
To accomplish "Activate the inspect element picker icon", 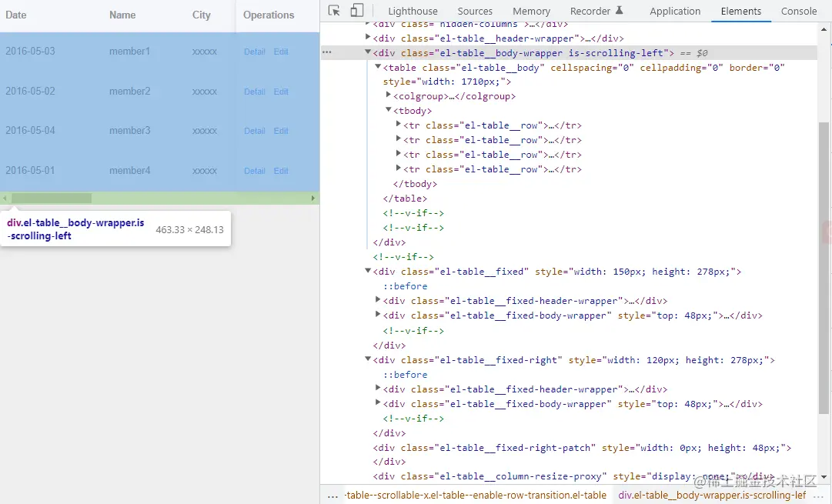I will pyautogui.click(x=334, y=11).
